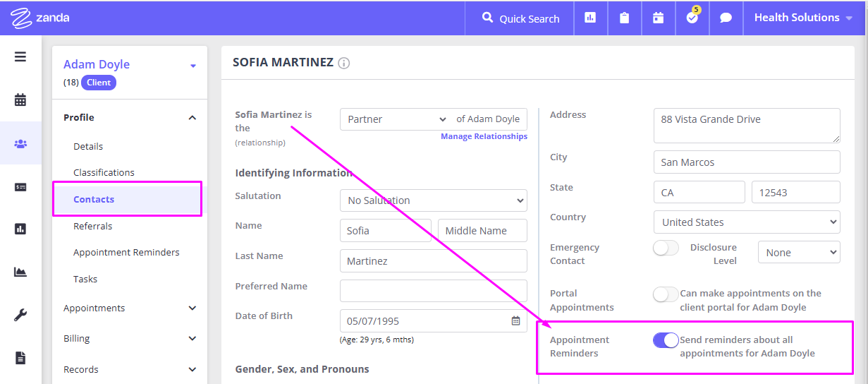868x384 pixels.
Task: Open the wrench tools icon in sidebar
Action: tap(20, 315)
